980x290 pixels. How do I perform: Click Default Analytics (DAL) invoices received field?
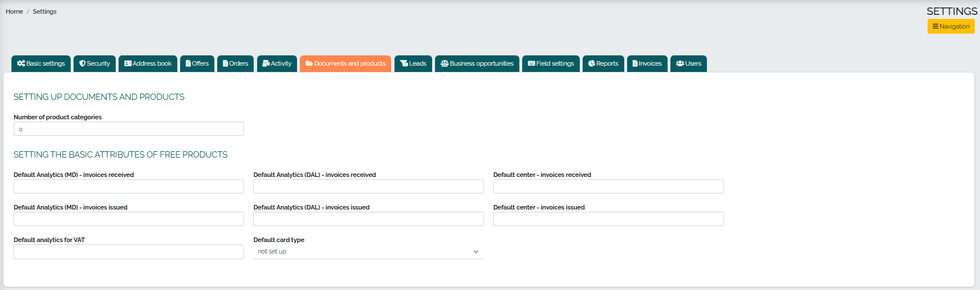coord(368,187)
